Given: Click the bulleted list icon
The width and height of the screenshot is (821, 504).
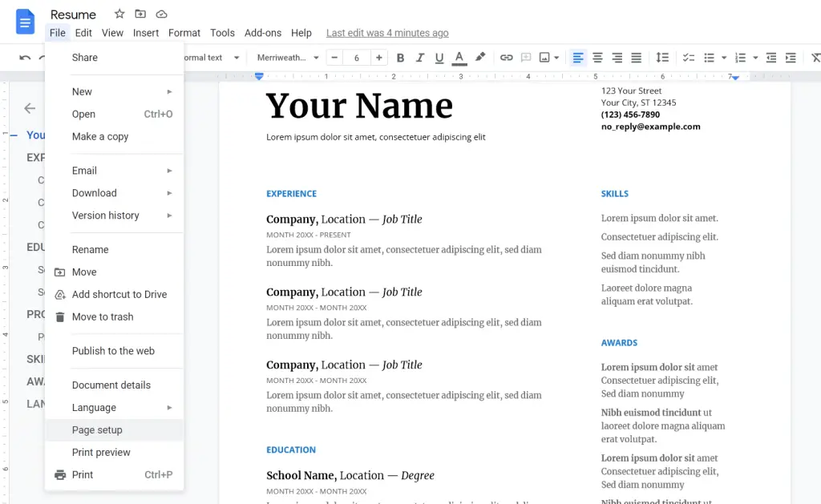Looking at the screenshot, I should pos(709,58).
